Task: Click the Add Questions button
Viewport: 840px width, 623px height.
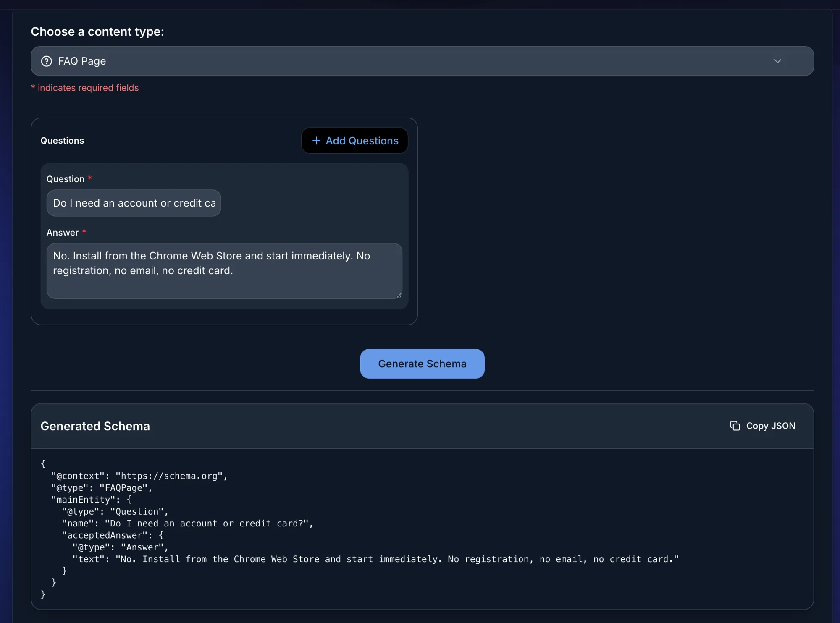Action: tap(354, 141)
